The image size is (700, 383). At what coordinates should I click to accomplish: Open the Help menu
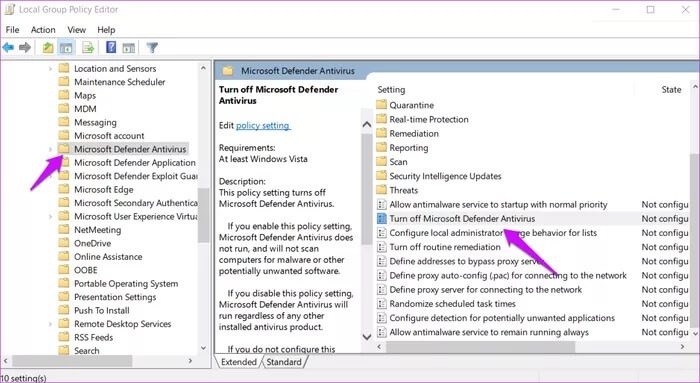pos(106,30)
